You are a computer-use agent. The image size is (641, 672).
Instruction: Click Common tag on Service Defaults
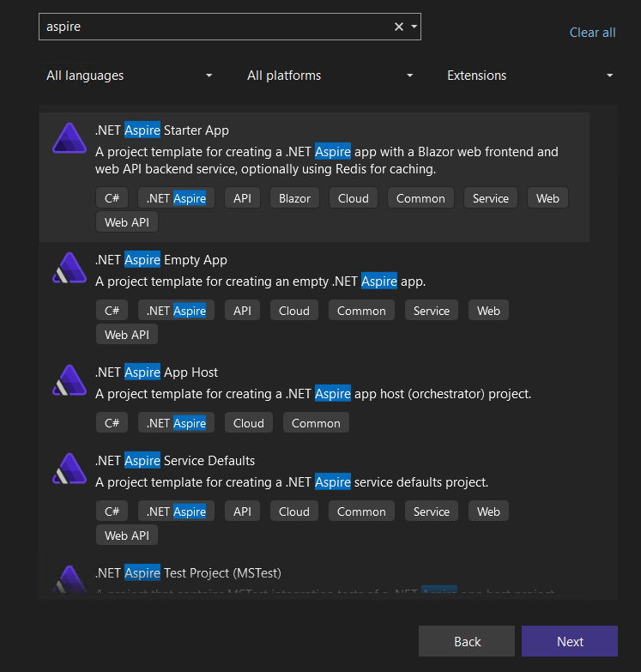pyautogui.click(x=361, y=511)
